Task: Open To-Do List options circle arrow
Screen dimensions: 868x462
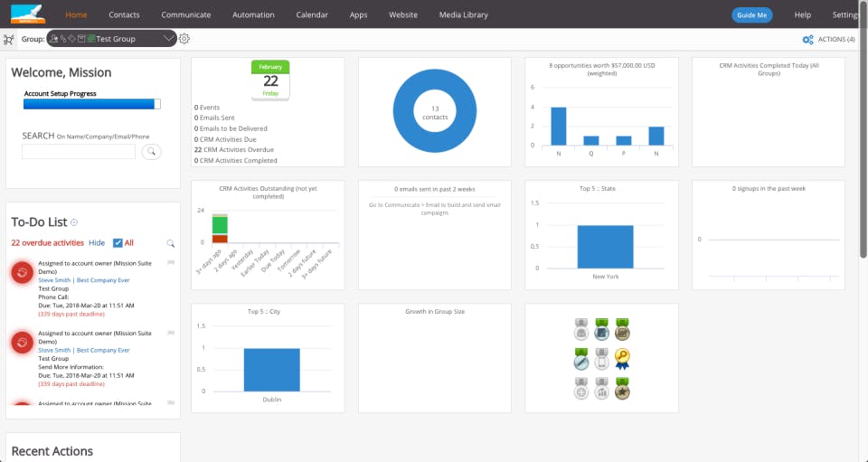Action: click(x=74, y=222)
